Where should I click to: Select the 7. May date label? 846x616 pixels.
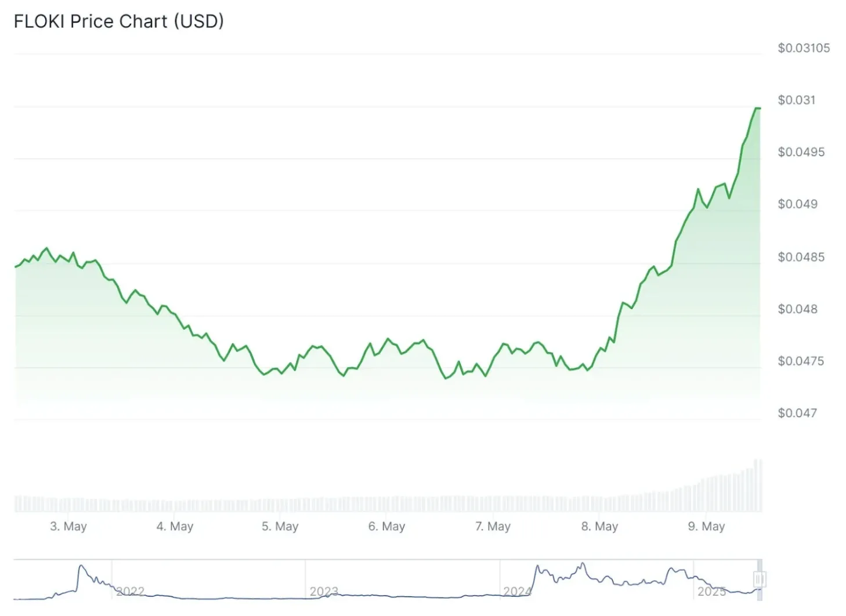point(493,527)
